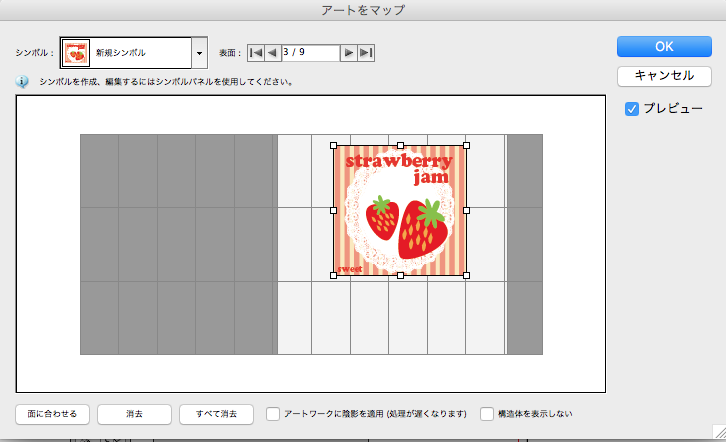Confirm with the OK button
726x442 pixels.
pos(664,46)
